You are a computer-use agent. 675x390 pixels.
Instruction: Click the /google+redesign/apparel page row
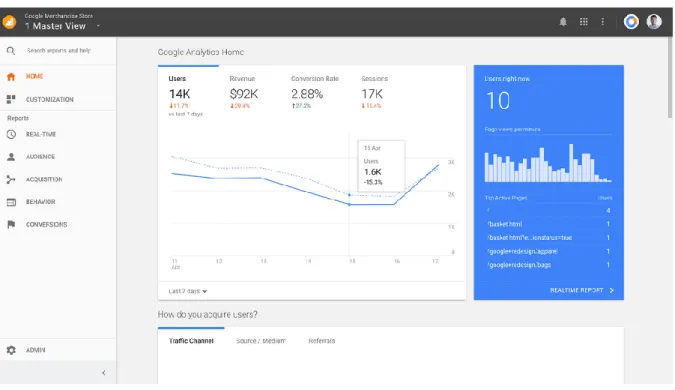click(x=548, y=251)
